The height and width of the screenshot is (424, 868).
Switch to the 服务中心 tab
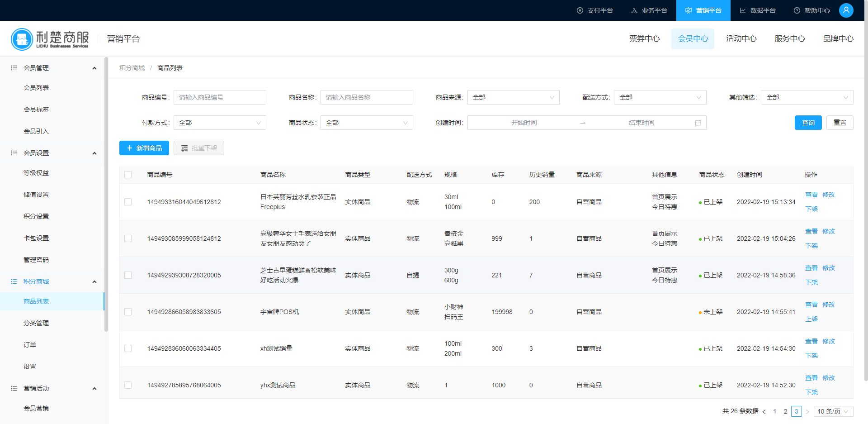(790, 39)
